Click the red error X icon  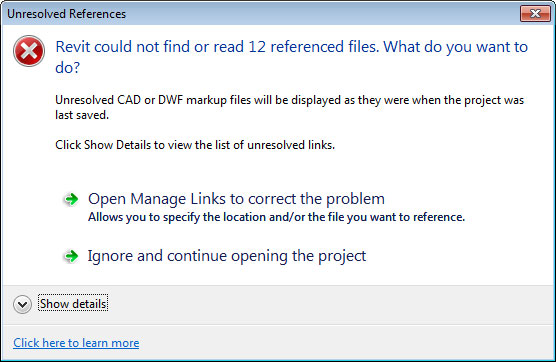coord(29,51)
